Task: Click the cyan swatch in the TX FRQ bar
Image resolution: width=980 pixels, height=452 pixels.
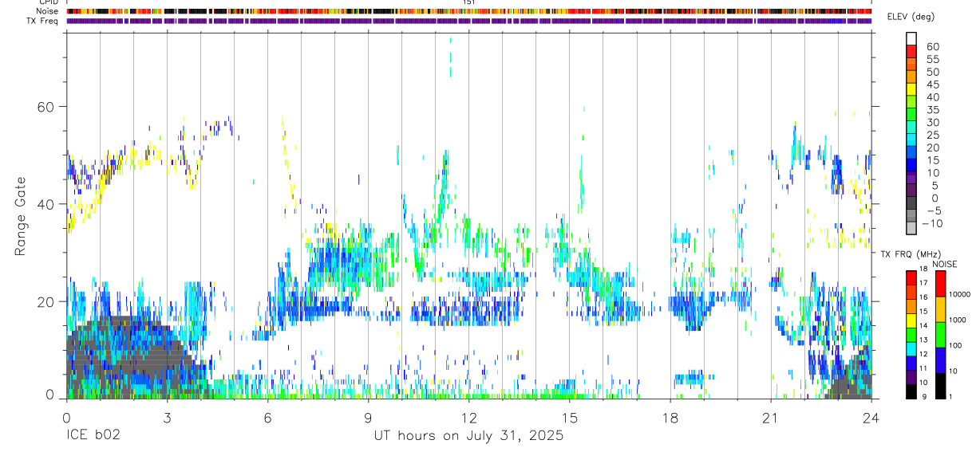Action: coord(911,349)
